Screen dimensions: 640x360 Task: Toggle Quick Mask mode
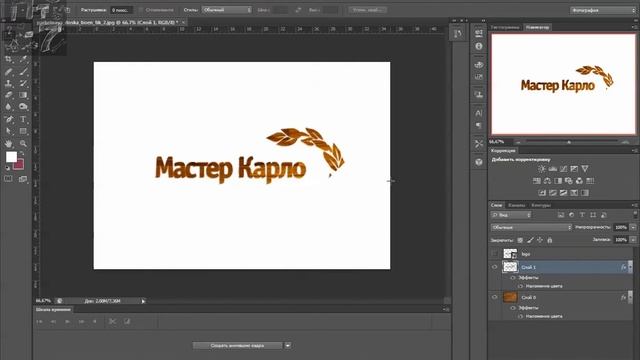[8, 179]
